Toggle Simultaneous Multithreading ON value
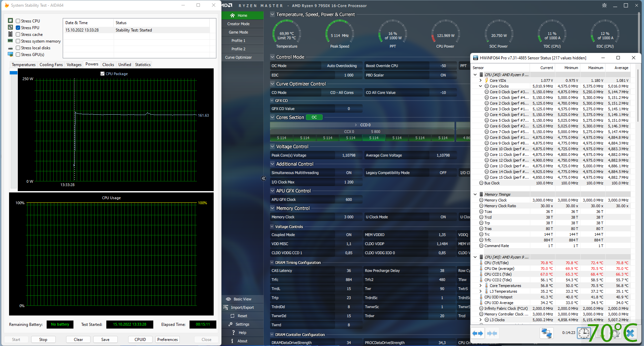 tap(349, 173)
